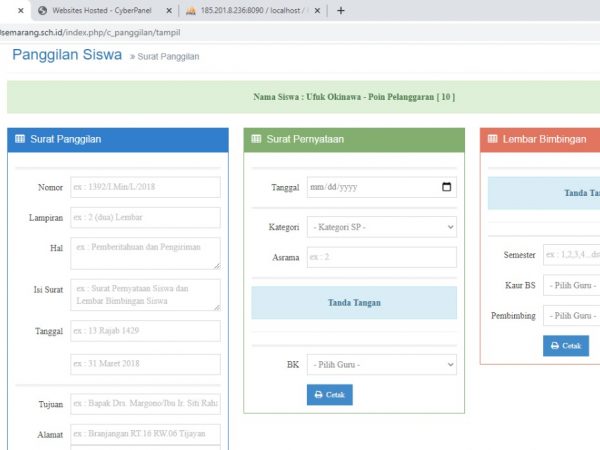Viewport: 600px width, 450px height.
Task: Focus the Isi Surat text area
Action: (145, 295)
